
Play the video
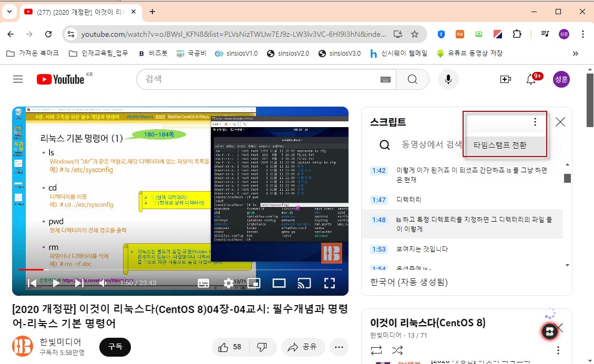point(56,283)
